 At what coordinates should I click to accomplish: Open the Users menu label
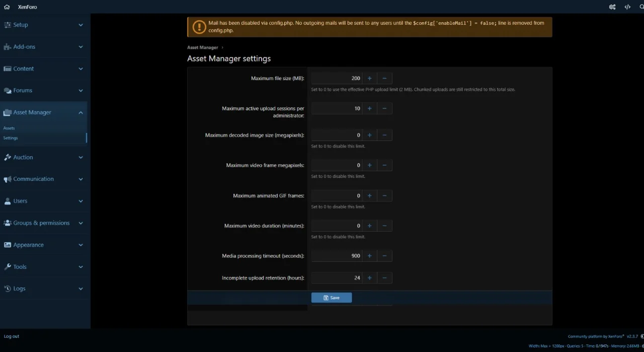pos(20,201)
